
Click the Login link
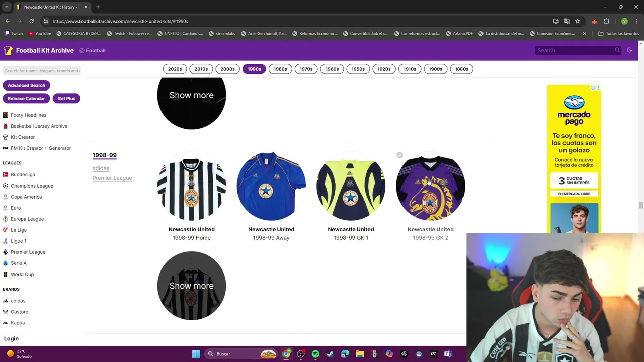coord(11,339)
